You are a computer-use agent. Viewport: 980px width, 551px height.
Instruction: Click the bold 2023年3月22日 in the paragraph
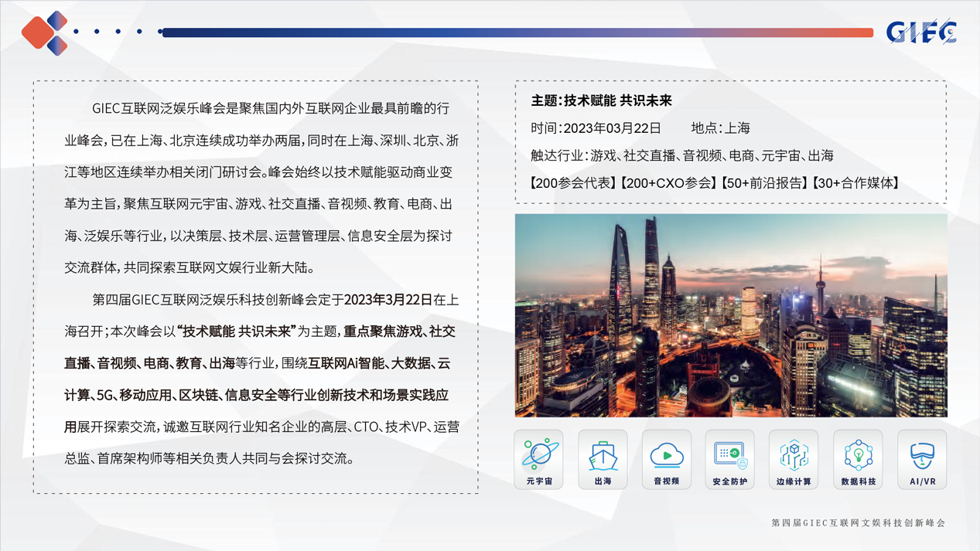pos(388,300)
